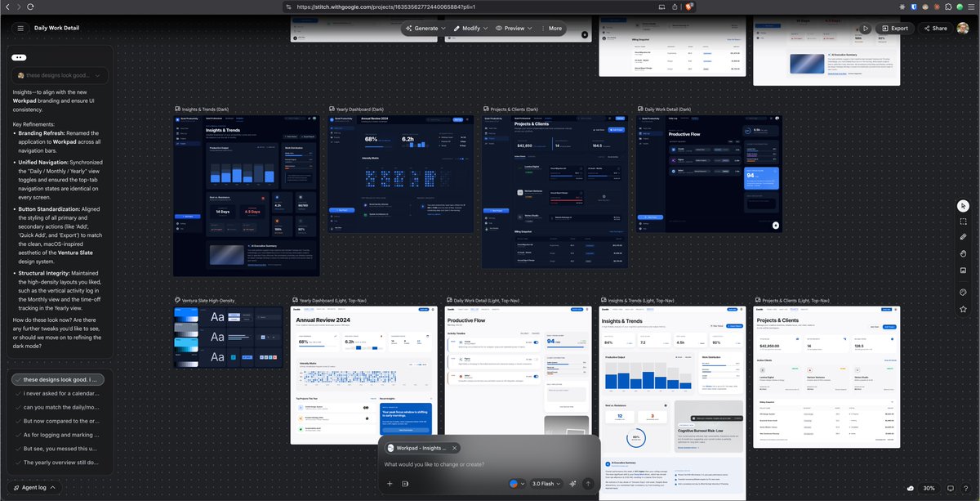Click the prompt field 'What would you like to change or create?'
The width and height of the screenshot is (980, 501).
click(488, 464)
